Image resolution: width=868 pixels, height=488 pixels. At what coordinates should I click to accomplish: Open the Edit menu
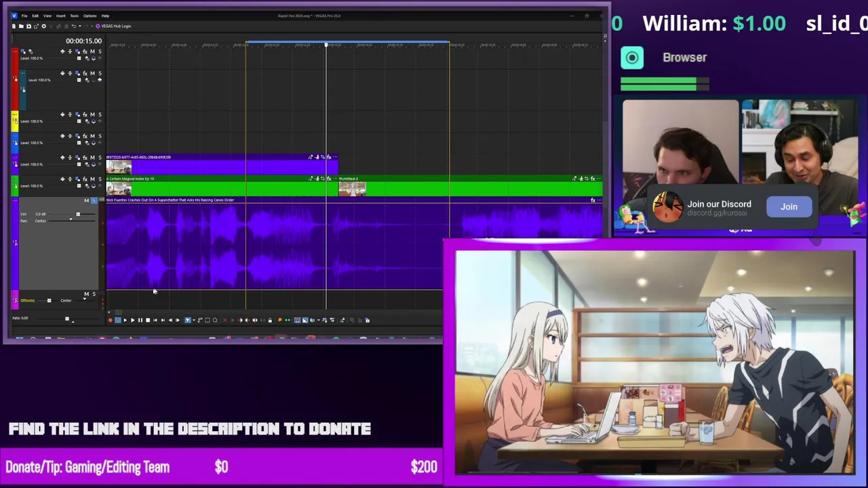coord(35,16)
